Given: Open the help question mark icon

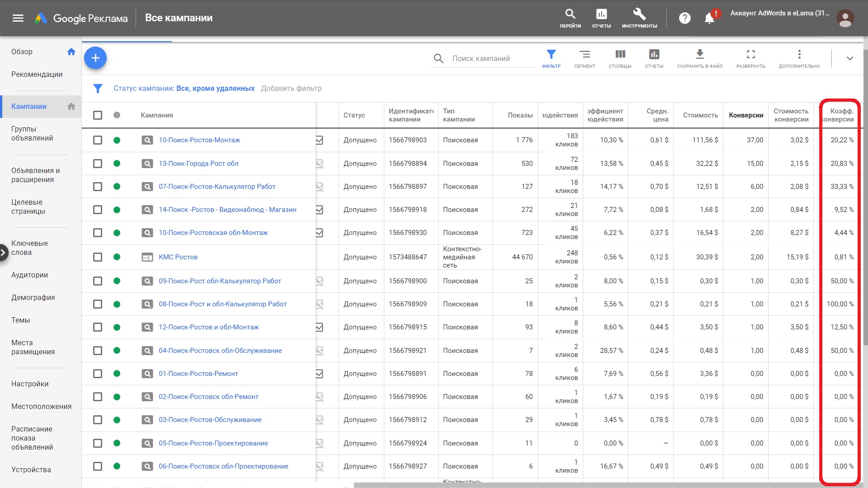Looking at the screenshot, I should tap(685, 18).
